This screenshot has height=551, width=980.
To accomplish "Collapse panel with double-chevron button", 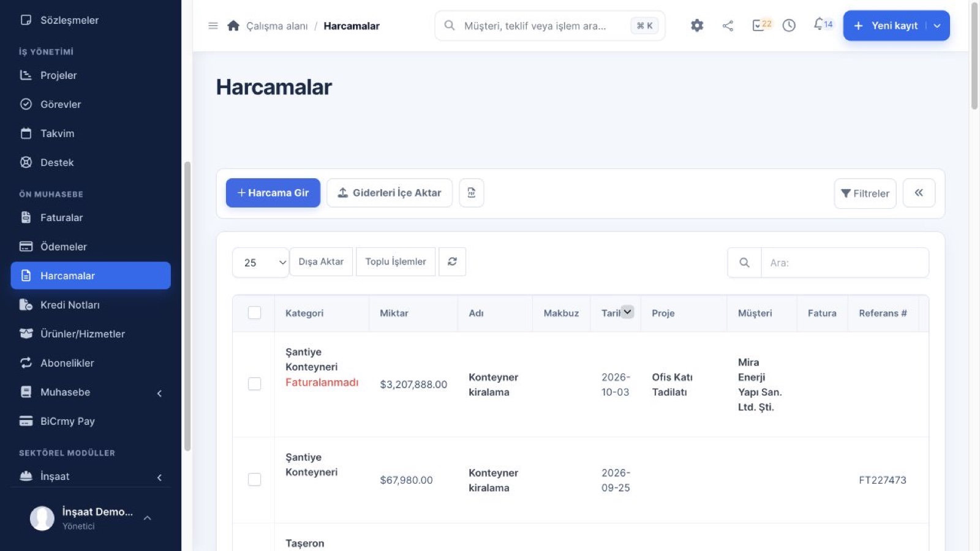I will point(919,193).
